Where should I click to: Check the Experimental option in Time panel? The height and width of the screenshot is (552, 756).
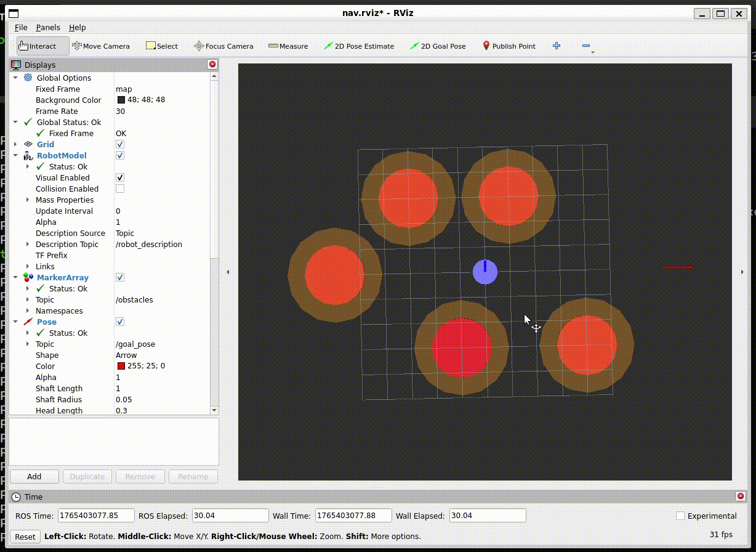[680, 516]
